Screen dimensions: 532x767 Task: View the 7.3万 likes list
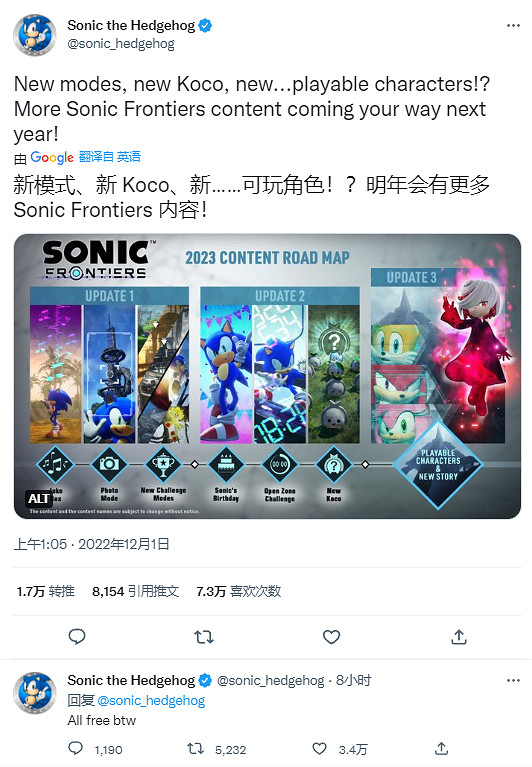[x=239, y=591]
